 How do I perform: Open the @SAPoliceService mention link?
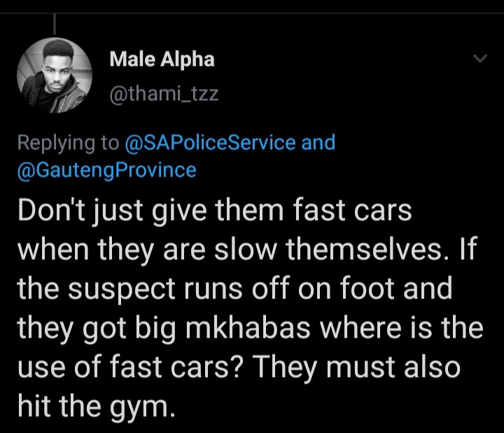tap(210, 142)
